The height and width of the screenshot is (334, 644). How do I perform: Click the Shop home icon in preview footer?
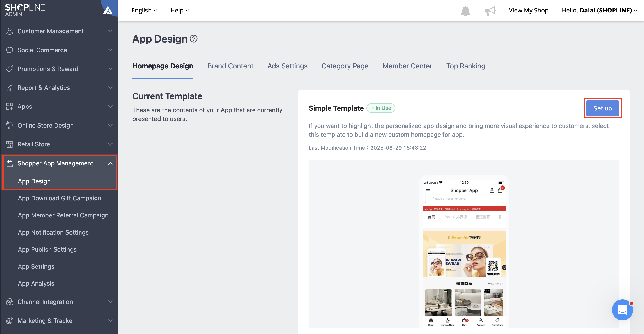[431, 320]
